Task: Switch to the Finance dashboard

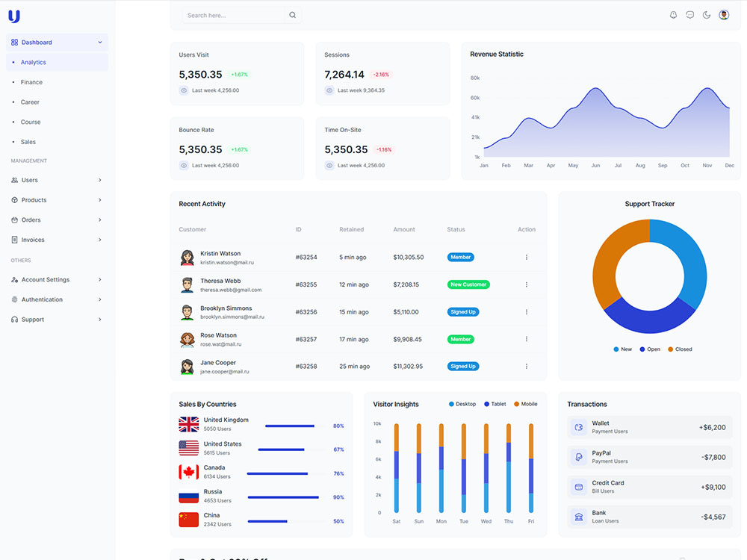Action: pos(30,82)
